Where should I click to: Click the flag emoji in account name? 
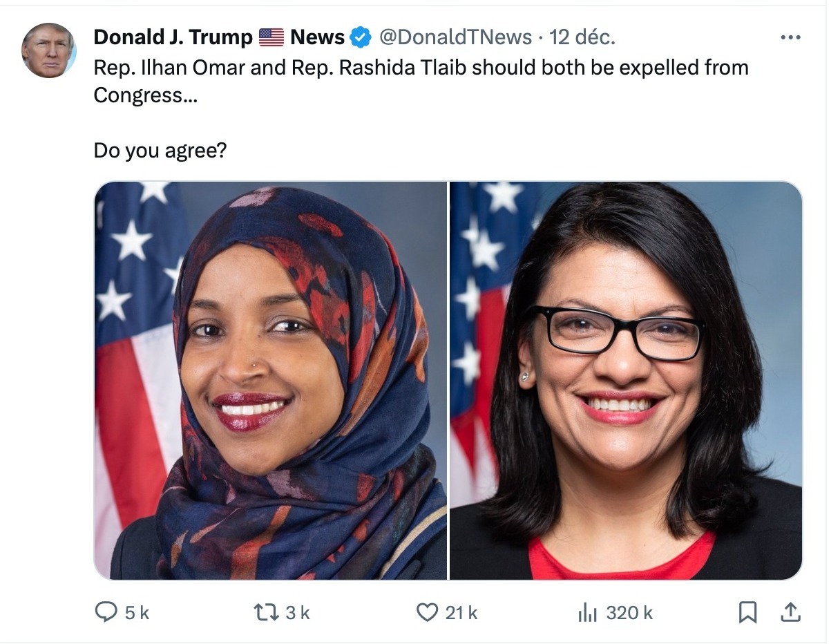tap(271, 37)
